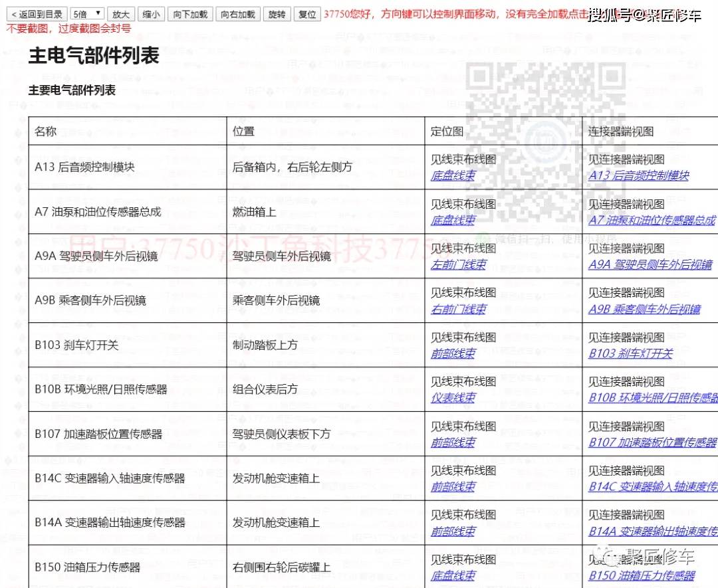Viewport: 718px width, 588px height.
Task: Open A13 后音频控制模块 connector link
Action: click(x=638, y=176)
